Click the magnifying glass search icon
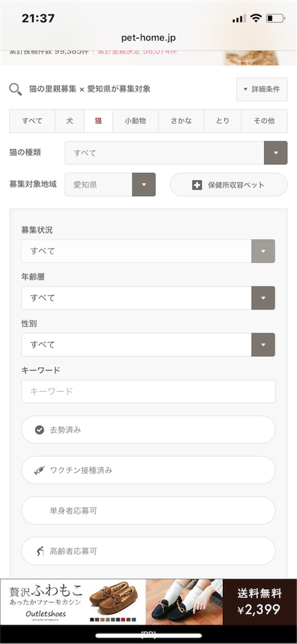 point(16,89)
